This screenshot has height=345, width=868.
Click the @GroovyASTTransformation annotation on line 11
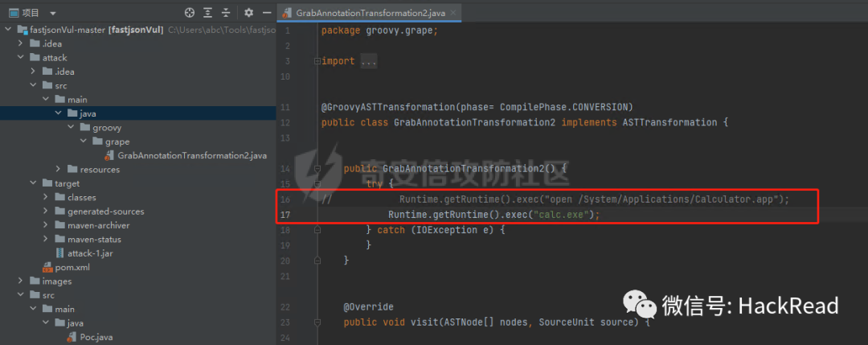point(386,106)
